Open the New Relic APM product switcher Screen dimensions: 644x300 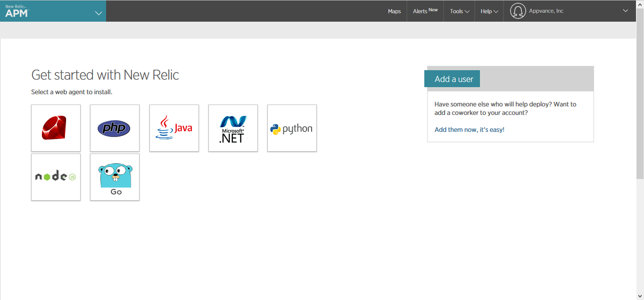[53, 11]
